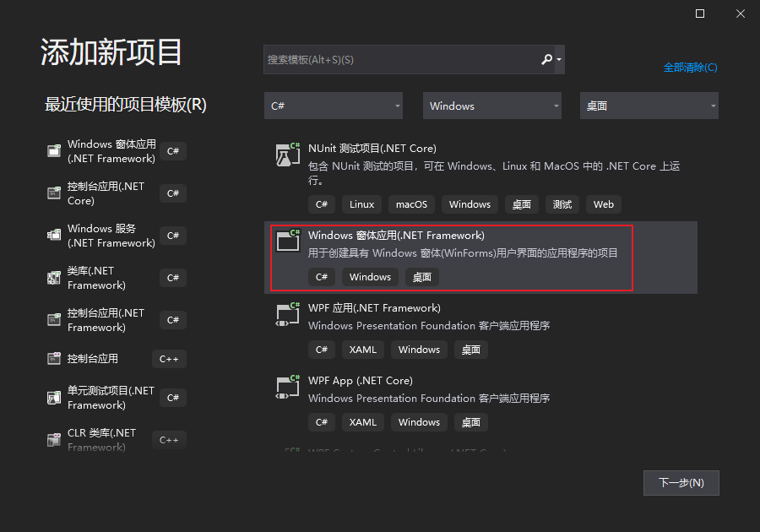Select the WPF 应用(.NET Framework) title
The height and width of the screenshot is (532, 760).
point(374,308)
